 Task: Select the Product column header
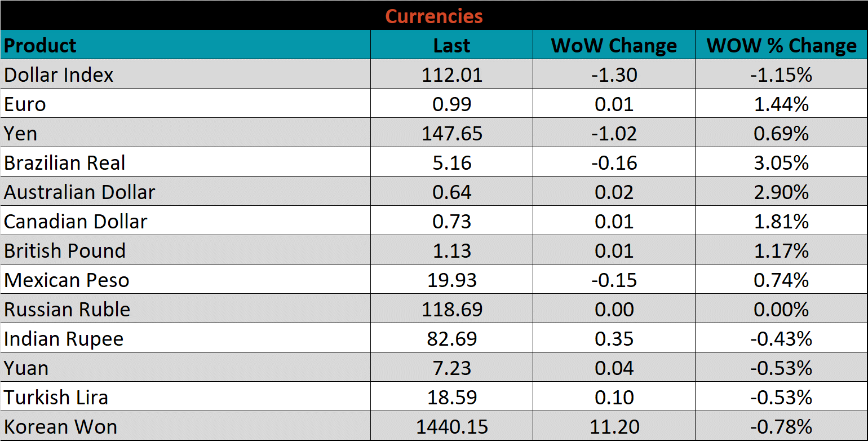[x=40, y=45]
